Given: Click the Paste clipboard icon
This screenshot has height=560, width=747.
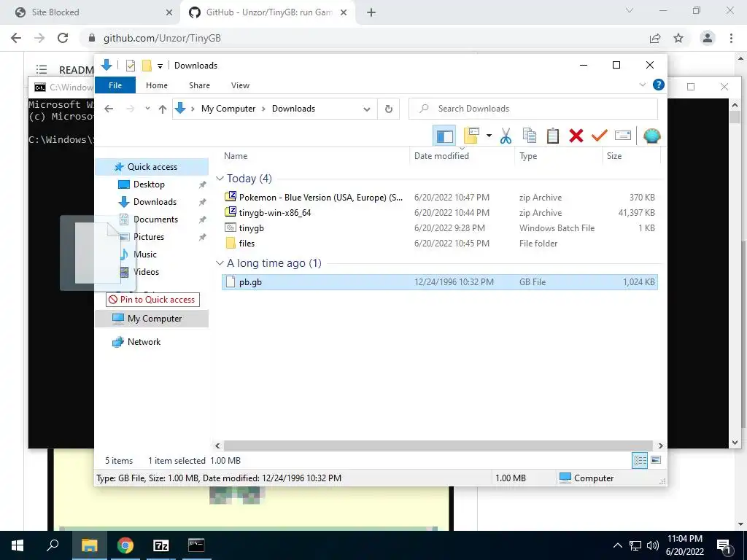Looking at the screenshot, I should [x=553, y=136].
